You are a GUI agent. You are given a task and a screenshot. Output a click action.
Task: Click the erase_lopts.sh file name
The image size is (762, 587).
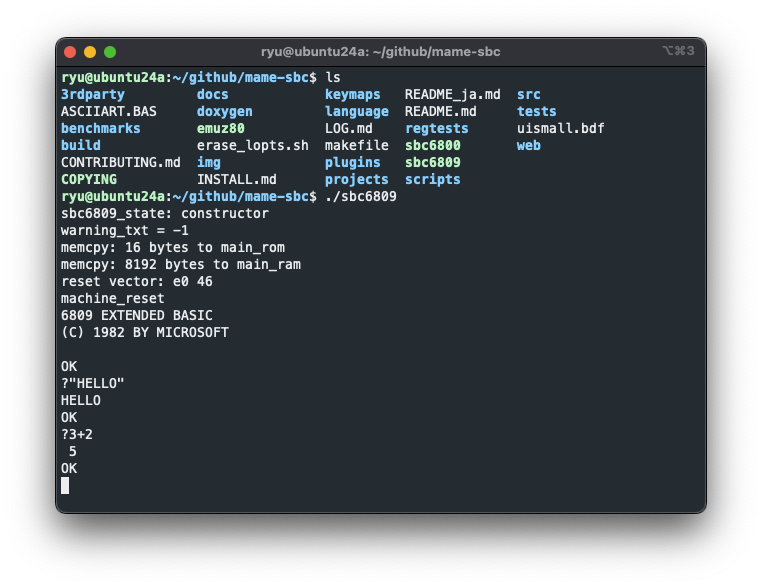click(253, 145)
